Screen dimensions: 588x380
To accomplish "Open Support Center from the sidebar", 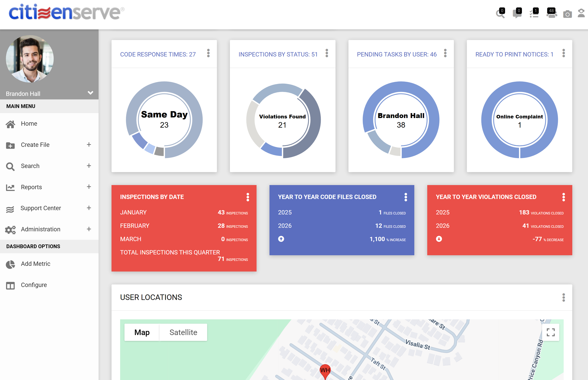I will pyautogui.click(x=40, y=208).
